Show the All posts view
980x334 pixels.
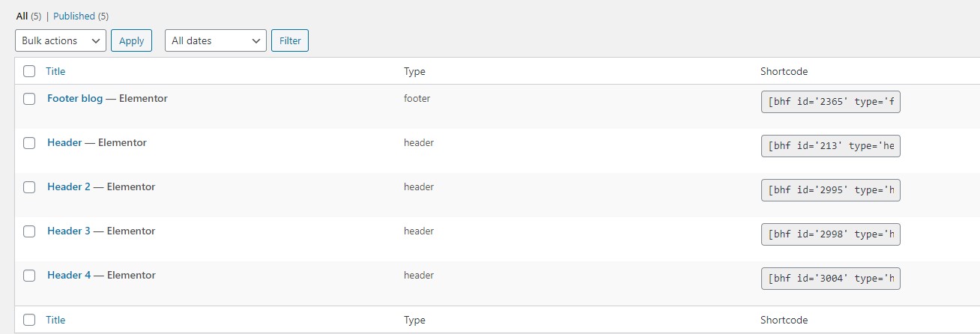coord(22,16)
